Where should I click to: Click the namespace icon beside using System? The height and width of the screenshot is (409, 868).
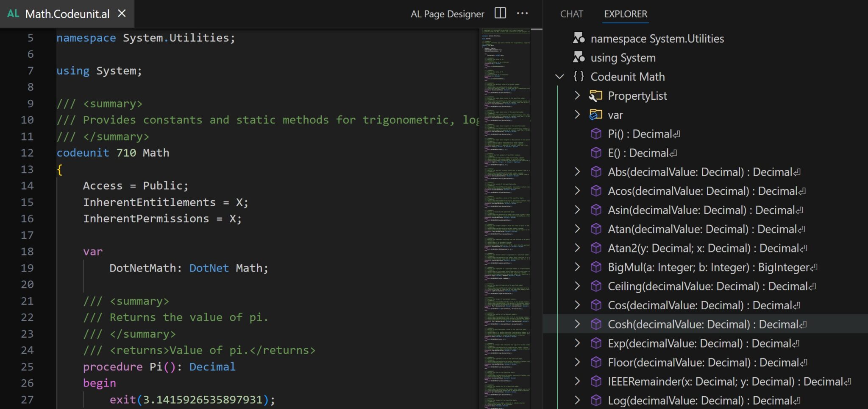(x=579, y=57)
